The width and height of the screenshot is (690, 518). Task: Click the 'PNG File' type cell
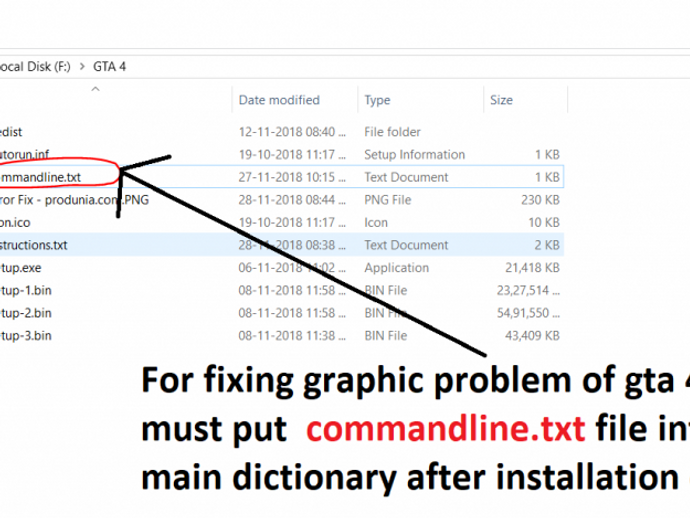coord(388,200)
